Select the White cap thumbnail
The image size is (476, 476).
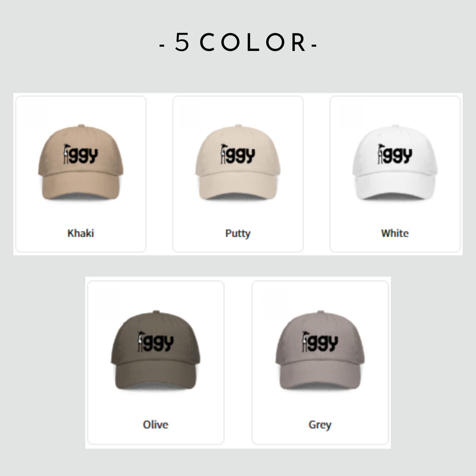(x=395, y=162)
